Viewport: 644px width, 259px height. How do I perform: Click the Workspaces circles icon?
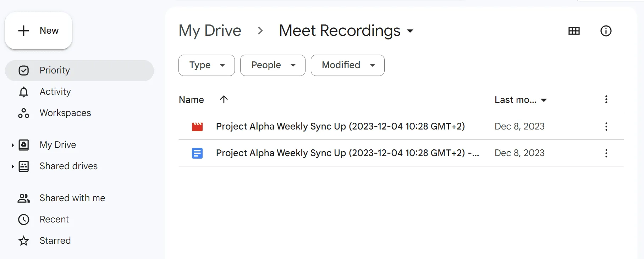tap(24, 113)
